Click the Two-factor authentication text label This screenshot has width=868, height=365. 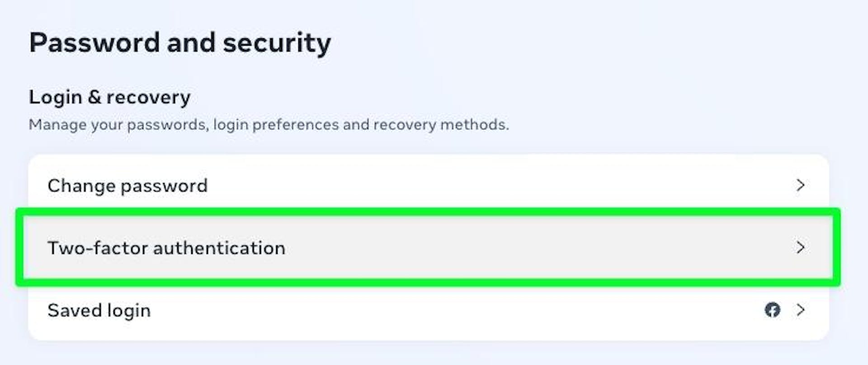[x=166, y=248]
